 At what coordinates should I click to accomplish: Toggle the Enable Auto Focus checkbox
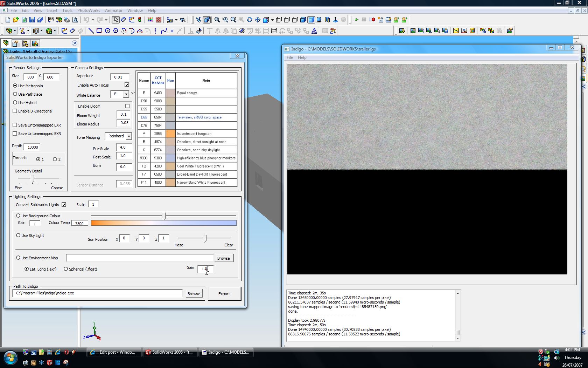pos(127,85)
